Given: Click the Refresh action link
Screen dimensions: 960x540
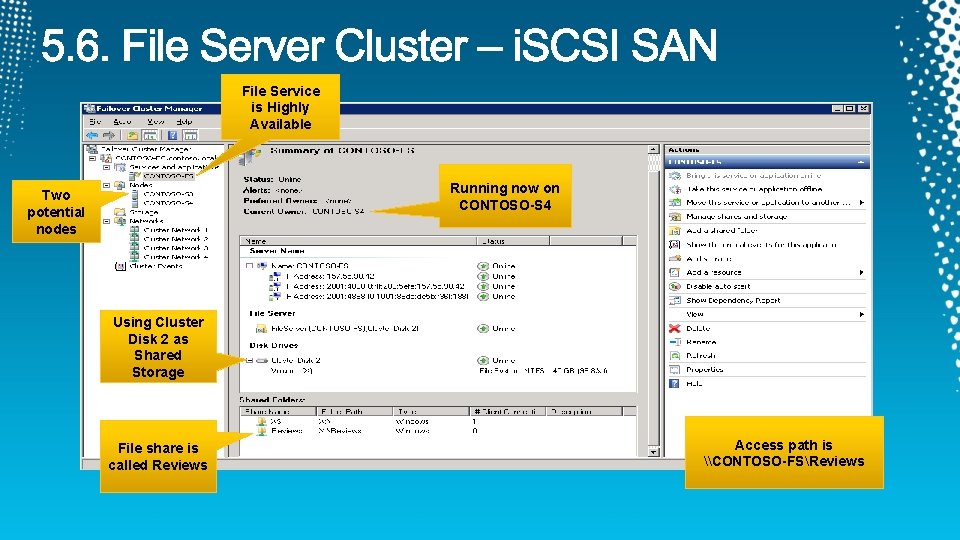Looking at the screenshot, I should tap(700, 356).
